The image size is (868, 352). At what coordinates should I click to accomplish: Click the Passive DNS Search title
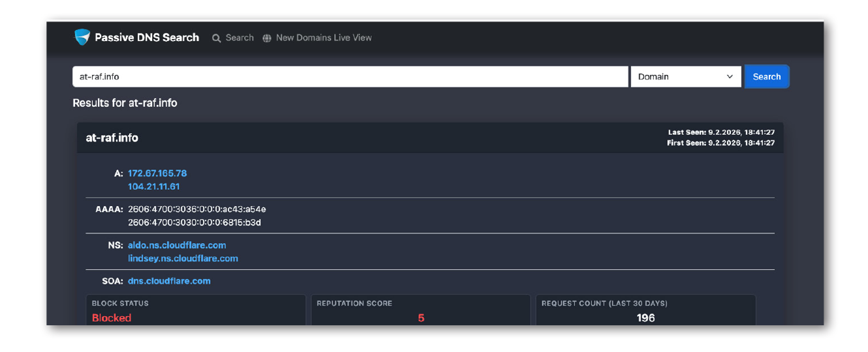(147, 38)
